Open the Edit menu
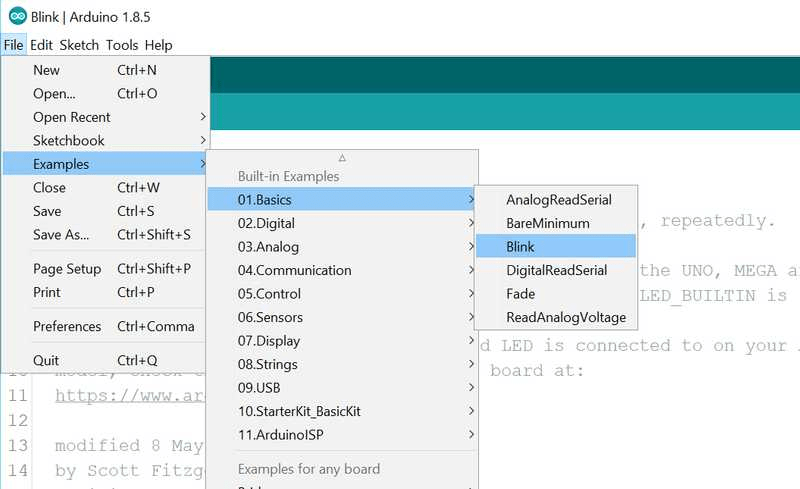 [x=41, y=45]
